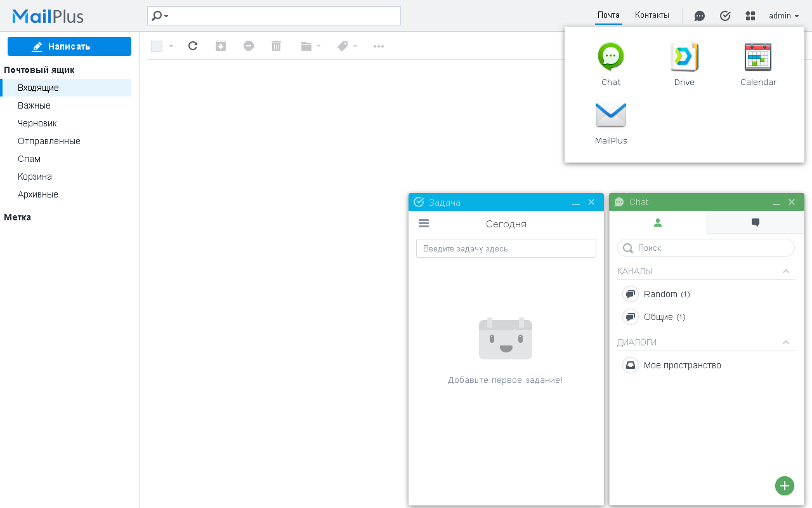This screenshot has width=812, height=508.
Task: Open the Мое пространство conversation
Action: tap(706, 365)
